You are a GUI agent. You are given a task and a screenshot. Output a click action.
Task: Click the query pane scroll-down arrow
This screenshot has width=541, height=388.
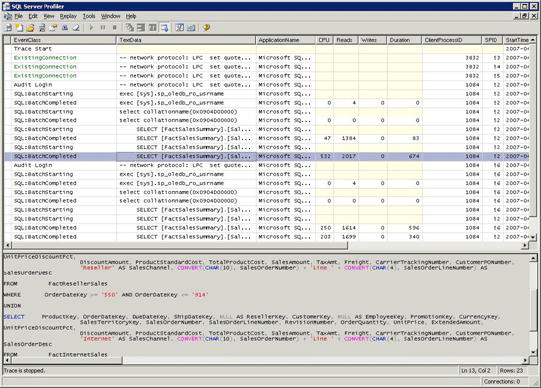[x=533, y=352]
